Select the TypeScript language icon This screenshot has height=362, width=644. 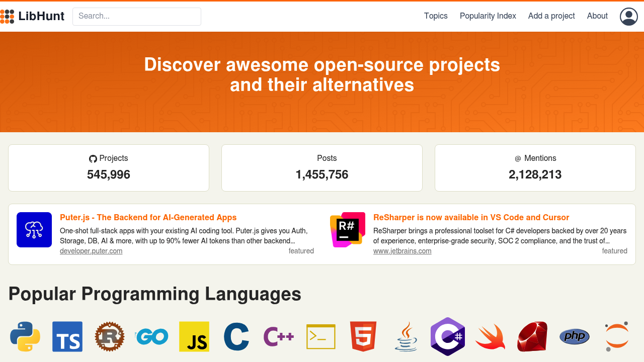click(x=67, y=336)
